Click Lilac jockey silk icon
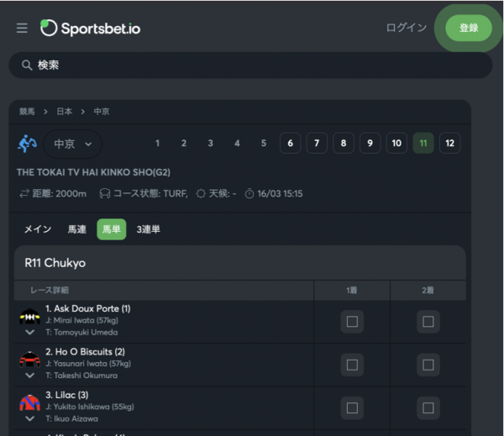The height and width of the screenshot is (436, 504). click(x=30, y=403)
